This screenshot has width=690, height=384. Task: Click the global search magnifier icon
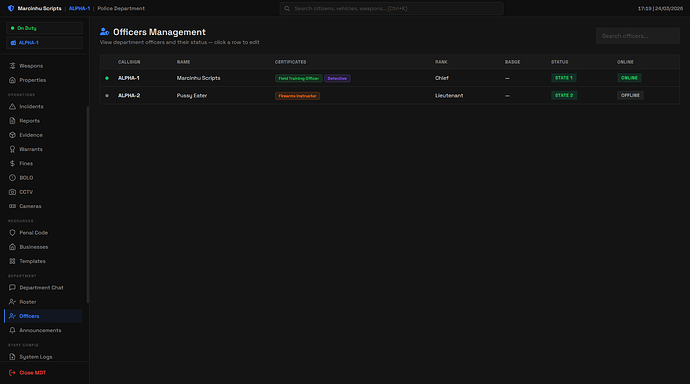(x=287, y=8)
